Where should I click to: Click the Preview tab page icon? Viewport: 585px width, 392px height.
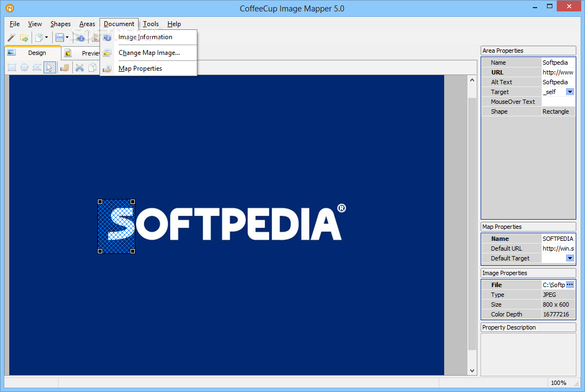pos(68,53)
